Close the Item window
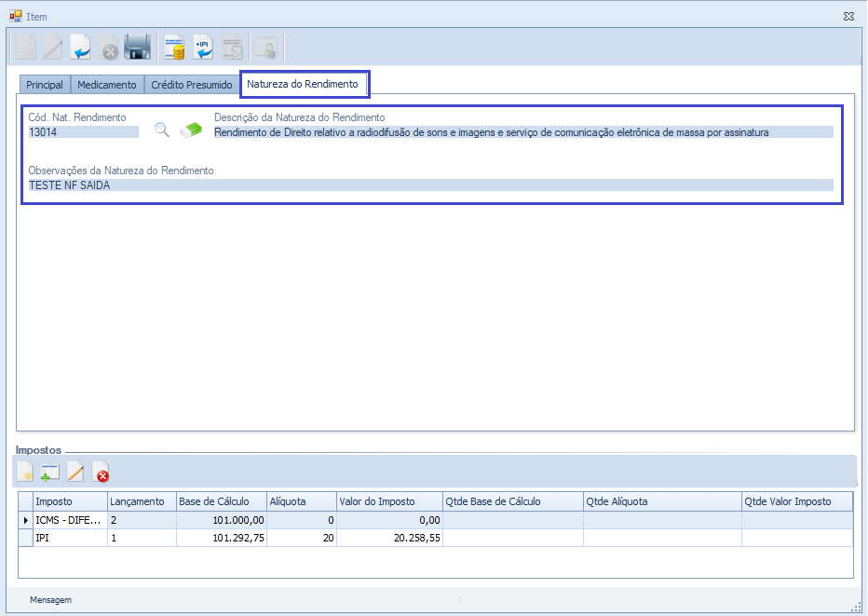The width and height of the screenshot is (868, 616). (x=848, y=16)
